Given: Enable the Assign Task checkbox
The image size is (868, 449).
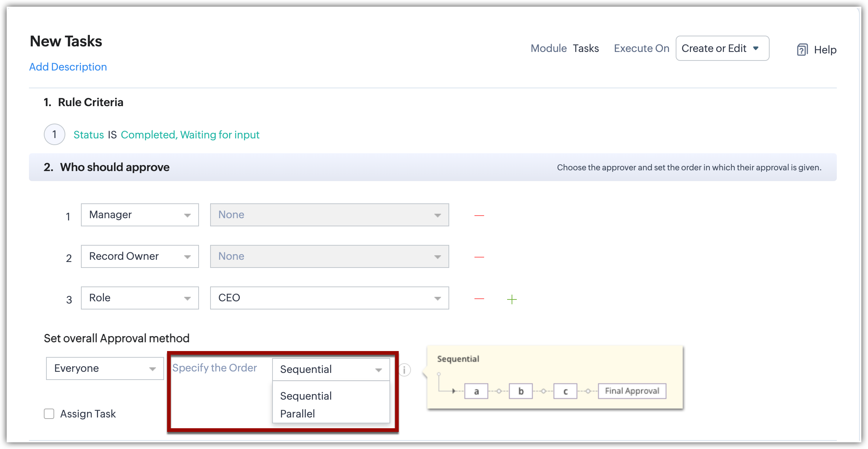Looking at the screenshot, I should [49, 414].
